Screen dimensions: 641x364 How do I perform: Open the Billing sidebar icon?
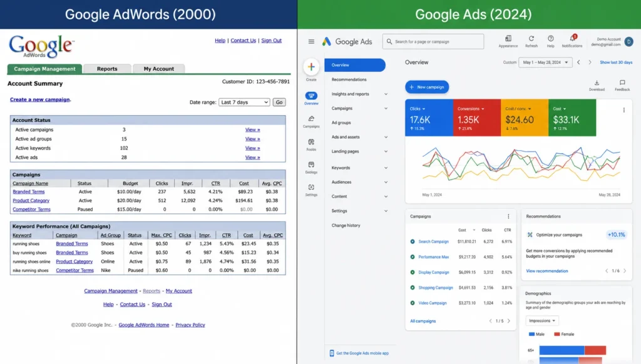[311, 164]
